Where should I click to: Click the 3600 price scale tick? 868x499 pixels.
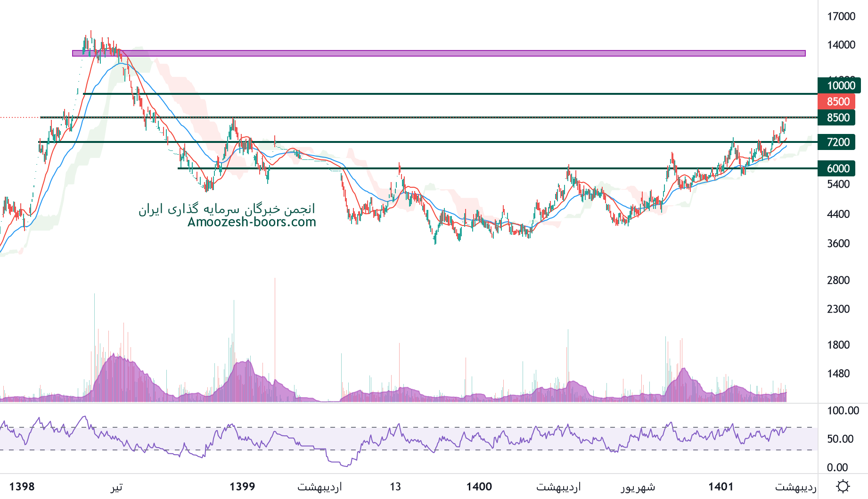838,243
